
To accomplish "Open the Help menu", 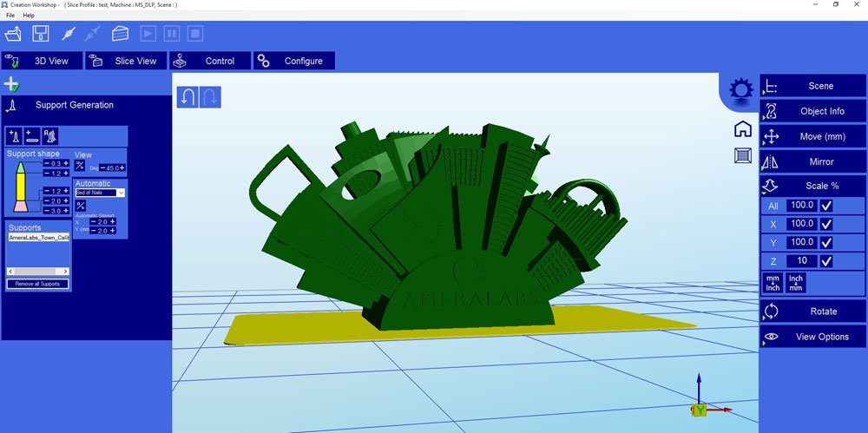I will 29,16.
